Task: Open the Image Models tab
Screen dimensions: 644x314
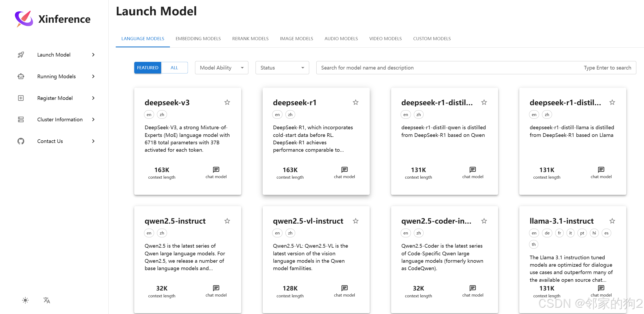Action: (x=296, y=39)
